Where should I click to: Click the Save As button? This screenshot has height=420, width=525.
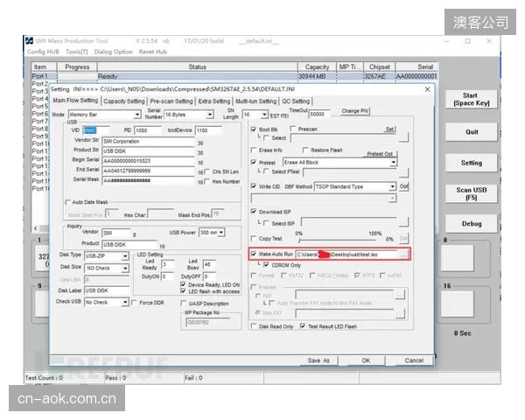pyautogui.click(x=318, y=360)
